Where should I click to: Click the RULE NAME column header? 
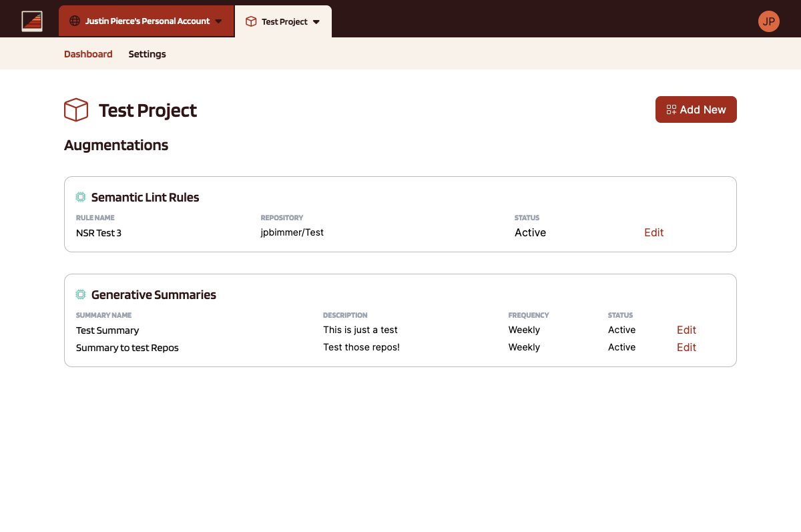(x=95, y=218)
